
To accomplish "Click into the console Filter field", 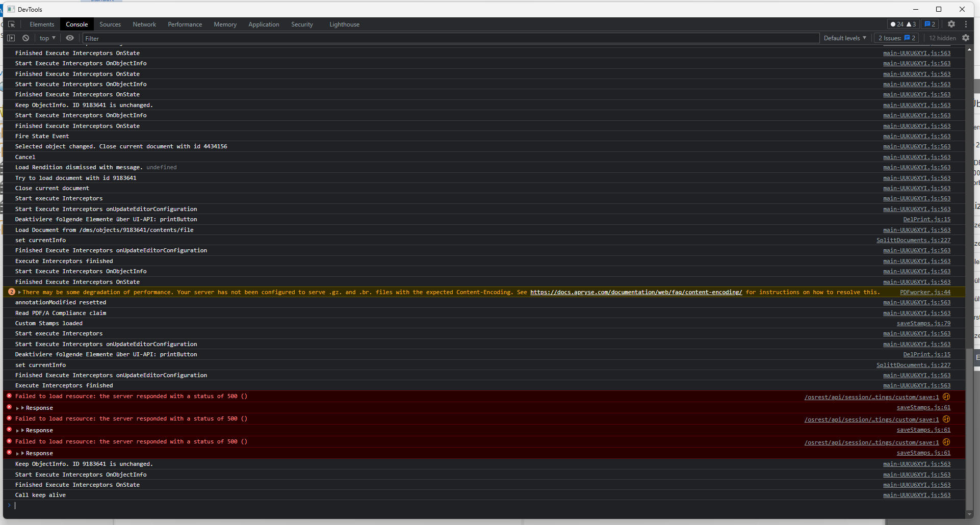I will pos(449,38).
